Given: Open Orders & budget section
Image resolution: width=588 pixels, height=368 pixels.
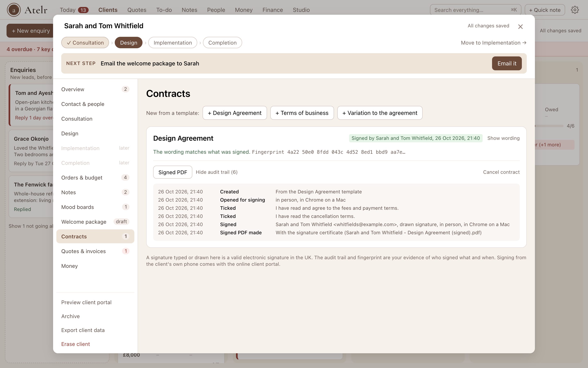Looking at the screenshot, I should [95, 178].
